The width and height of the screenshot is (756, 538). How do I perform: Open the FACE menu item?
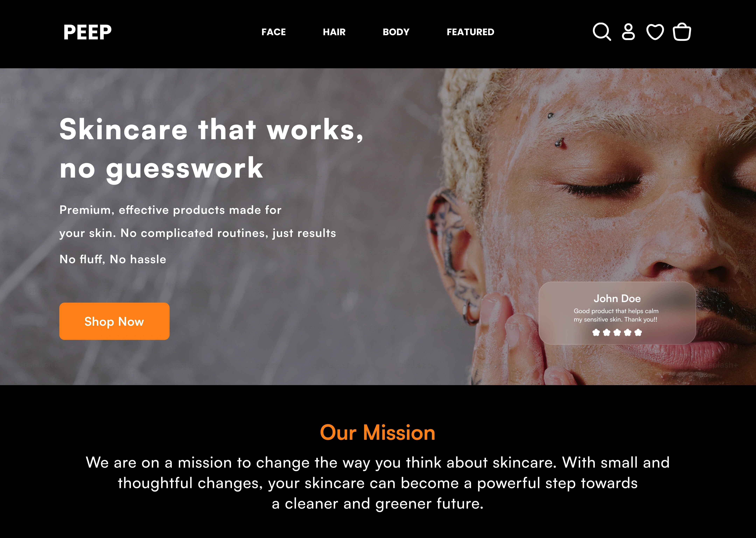(x=273, y=32)
